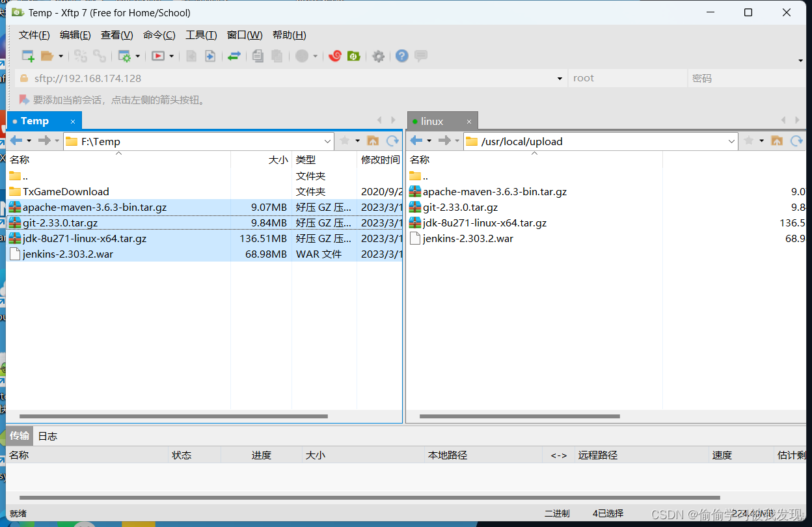Click the remote pane back arrow

pyautogui.click(x=416, y=141)
